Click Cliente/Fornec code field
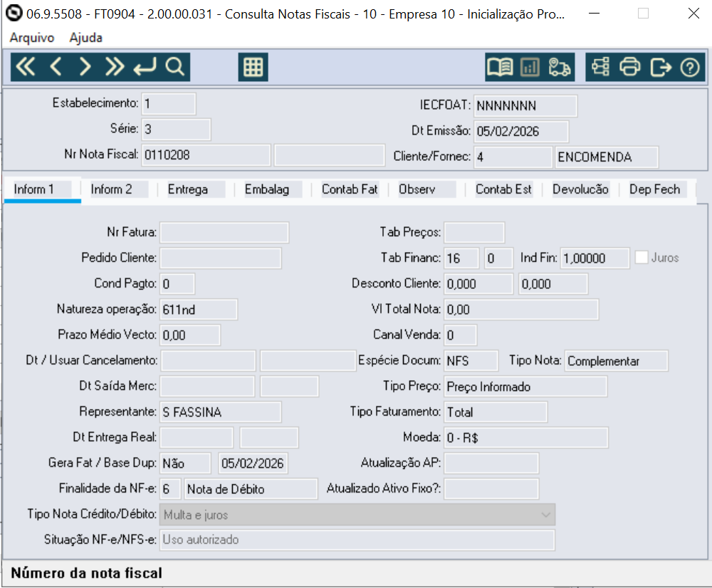 pyautogui.click(x=513, y=157)
